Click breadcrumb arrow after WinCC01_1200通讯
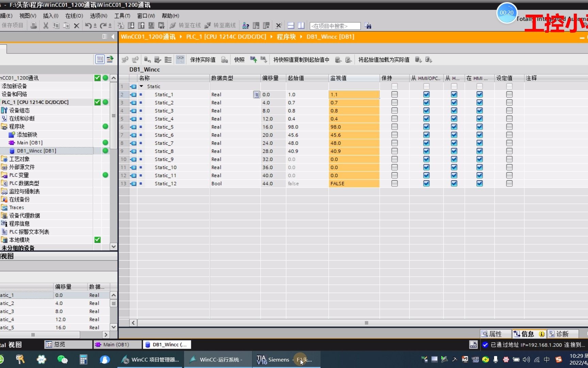This screenshot has height=368, width=588. click(180, 37)
